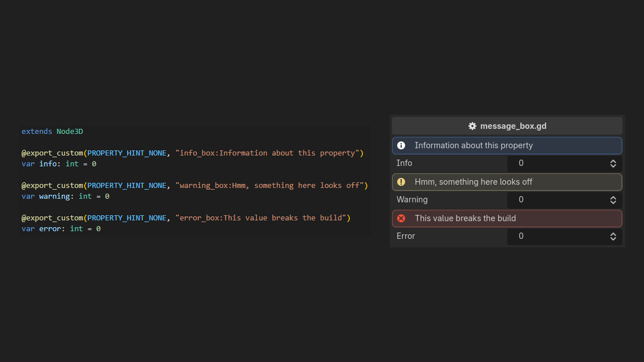The height and width of the screenshot is (362, 644).
Task: Click the info_box string in the code
Action: (x=267, y=153)
